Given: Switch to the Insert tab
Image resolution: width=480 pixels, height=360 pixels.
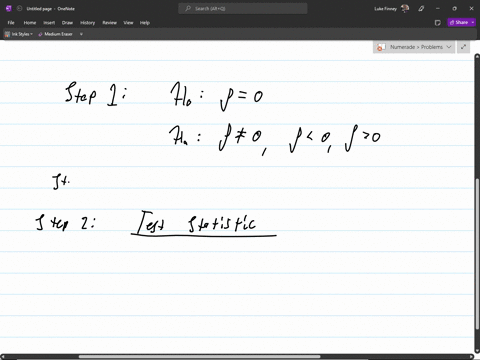Looking at the screenshot, I should pos(49,23).
